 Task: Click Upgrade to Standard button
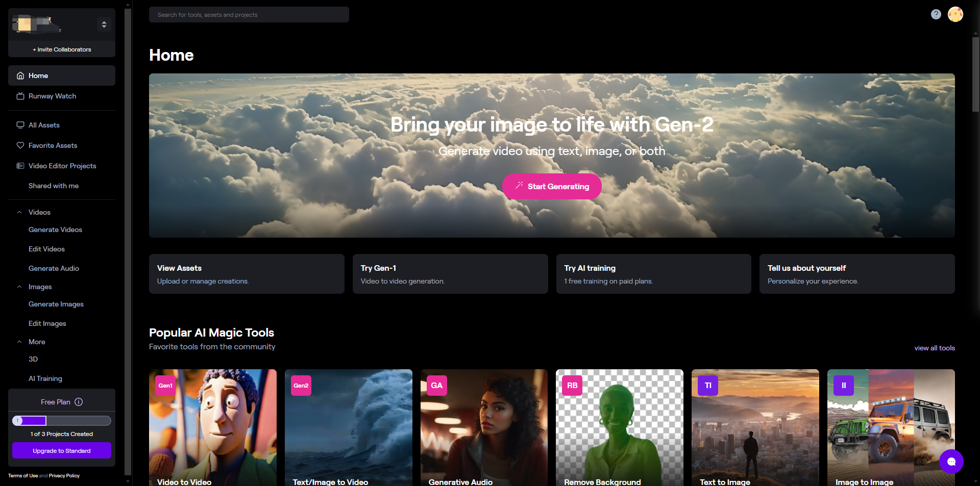(x=62, y=451)
